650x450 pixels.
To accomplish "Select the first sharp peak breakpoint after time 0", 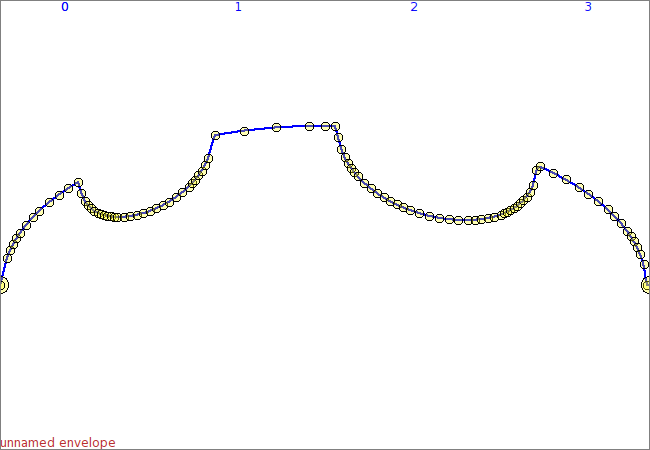I will [78, 182].
